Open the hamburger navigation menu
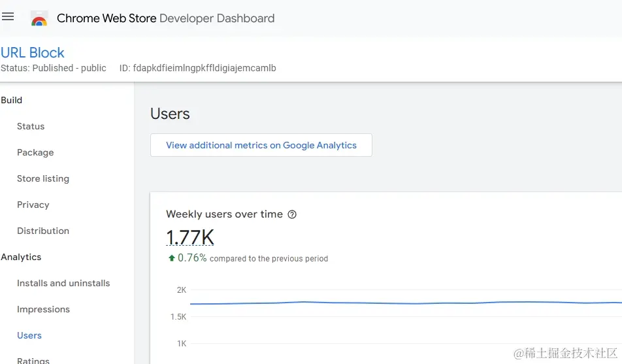The height and width of the screenshot is (364, 622). point(8,16)
